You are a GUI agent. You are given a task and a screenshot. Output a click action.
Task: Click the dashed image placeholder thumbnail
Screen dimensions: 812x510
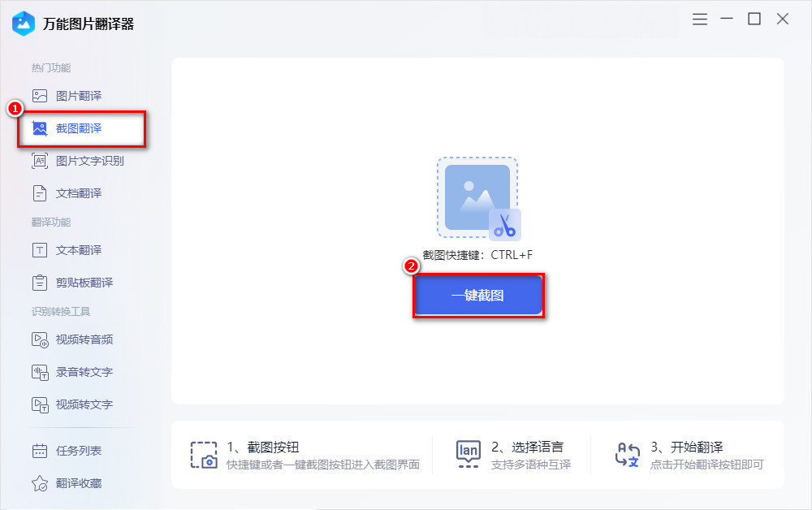(x=478, y=197)
